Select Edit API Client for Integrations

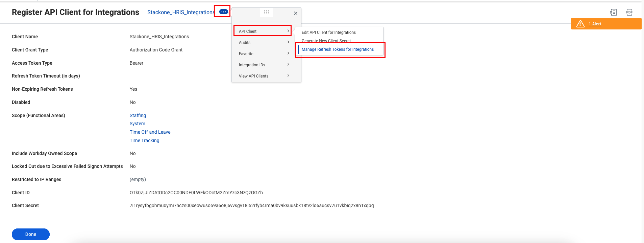tap(329, 32)
